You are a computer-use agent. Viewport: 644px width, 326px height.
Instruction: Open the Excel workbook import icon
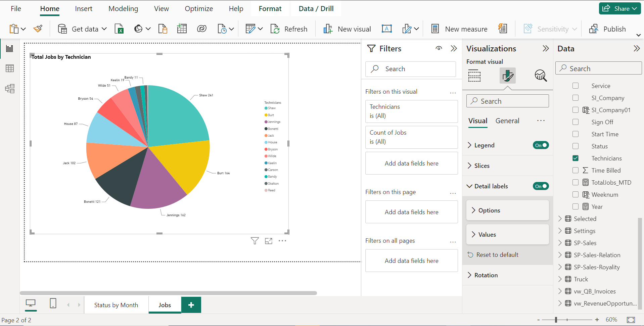[119, 29]
